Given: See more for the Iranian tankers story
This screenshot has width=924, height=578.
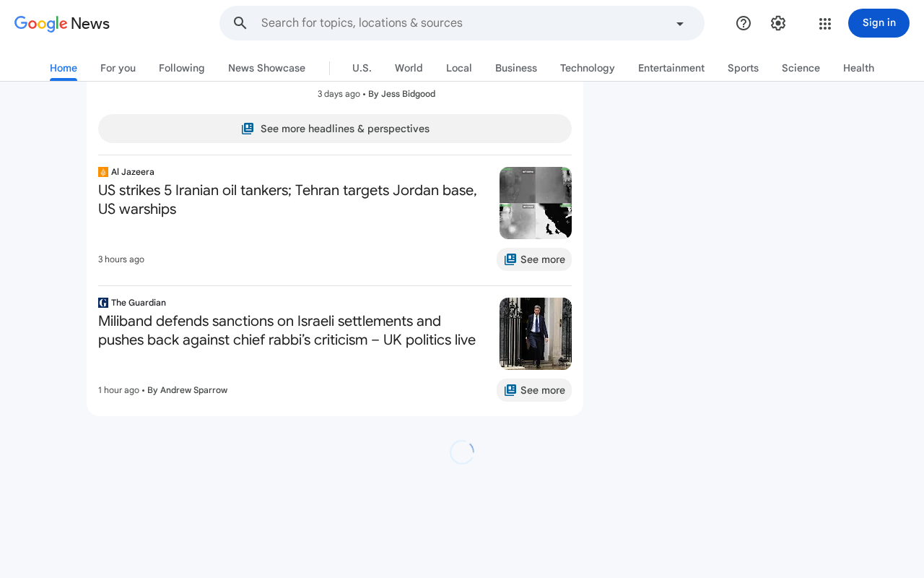Looking at the screenshot, I should 534,259.
